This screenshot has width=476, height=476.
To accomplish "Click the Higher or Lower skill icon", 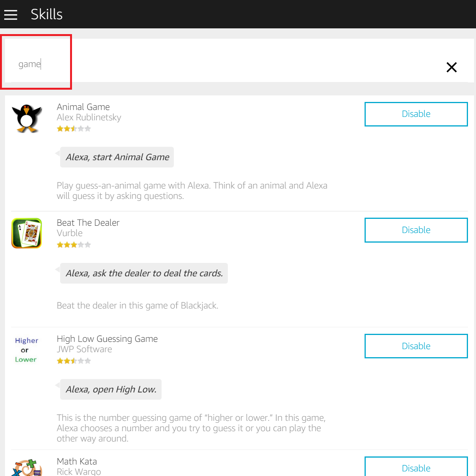I will 26,350.
